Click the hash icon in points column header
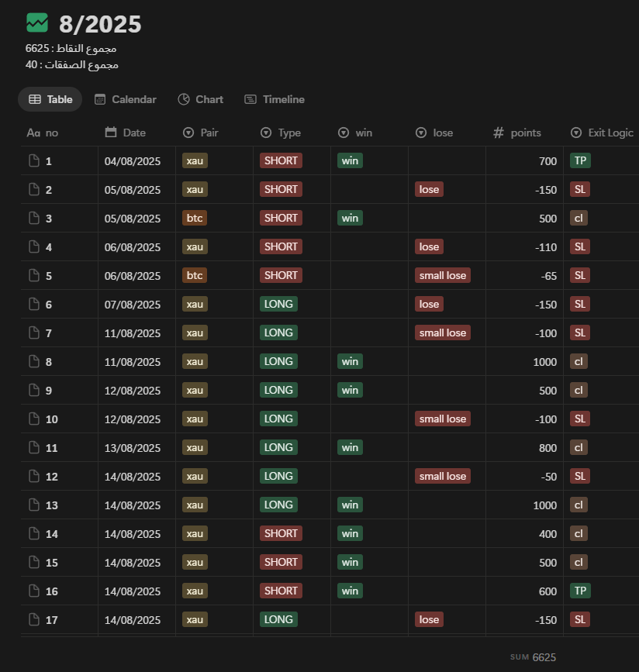Viewport: 639px width, 672px height. point(499,133)
